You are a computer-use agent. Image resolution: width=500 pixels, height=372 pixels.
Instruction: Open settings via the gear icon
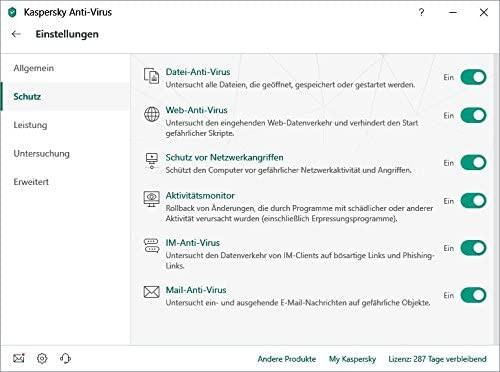pos(42,358)
